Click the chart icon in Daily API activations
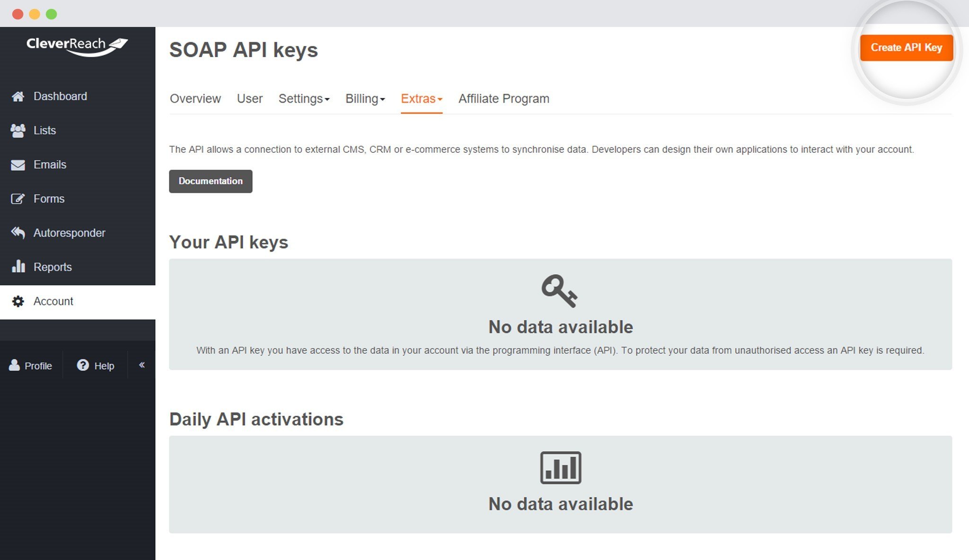969x560 pixels. pos(561,468)
